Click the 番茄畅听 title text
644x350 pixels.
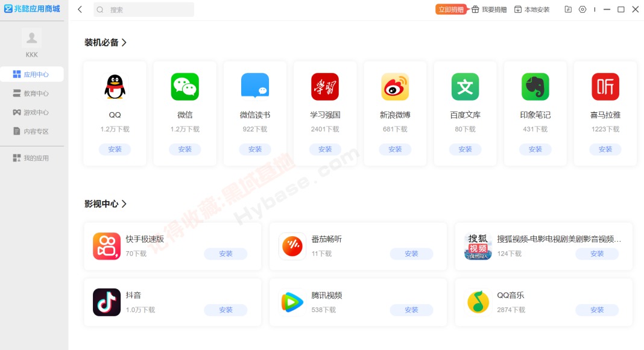coord(326,239)
